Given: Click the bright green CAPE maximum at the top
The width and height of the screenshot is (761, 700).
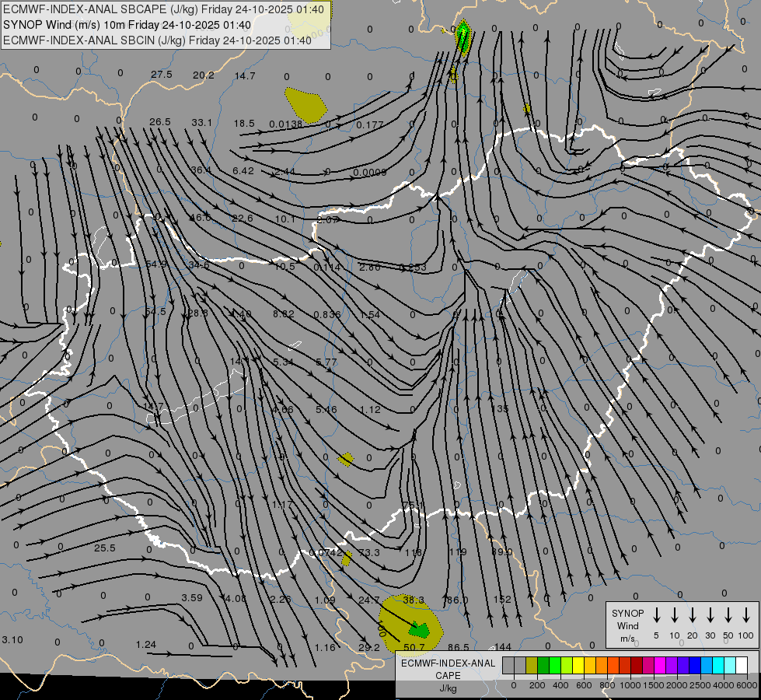Looking at the screenshot, I should click(x=463, y=37).
